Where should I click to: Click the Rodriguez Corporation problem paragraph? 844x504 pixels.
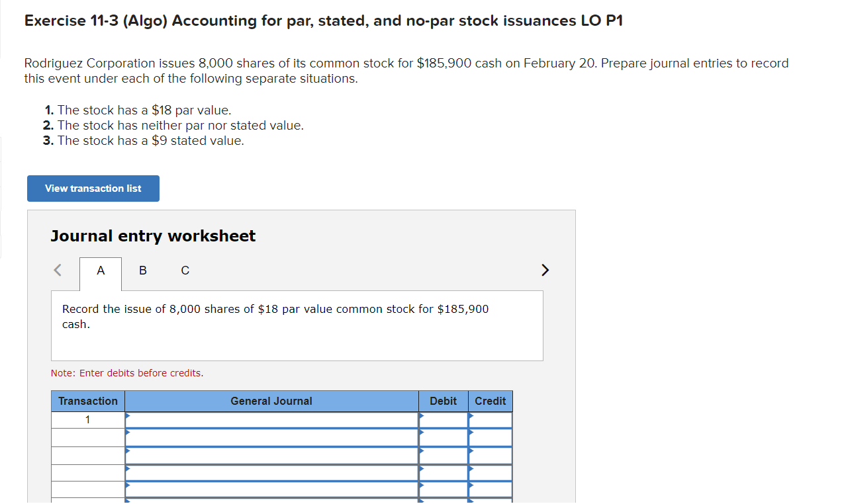406,71
